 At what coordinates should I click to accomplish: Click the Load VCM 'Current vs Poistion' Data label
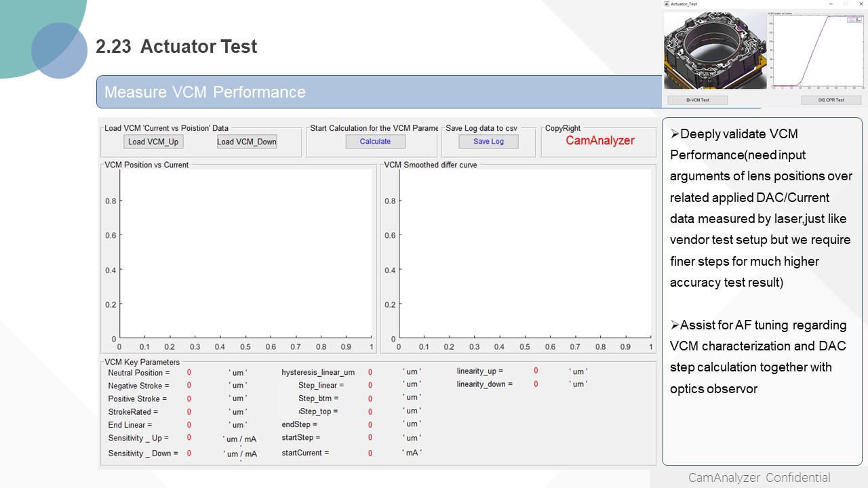tap(167, 127)
